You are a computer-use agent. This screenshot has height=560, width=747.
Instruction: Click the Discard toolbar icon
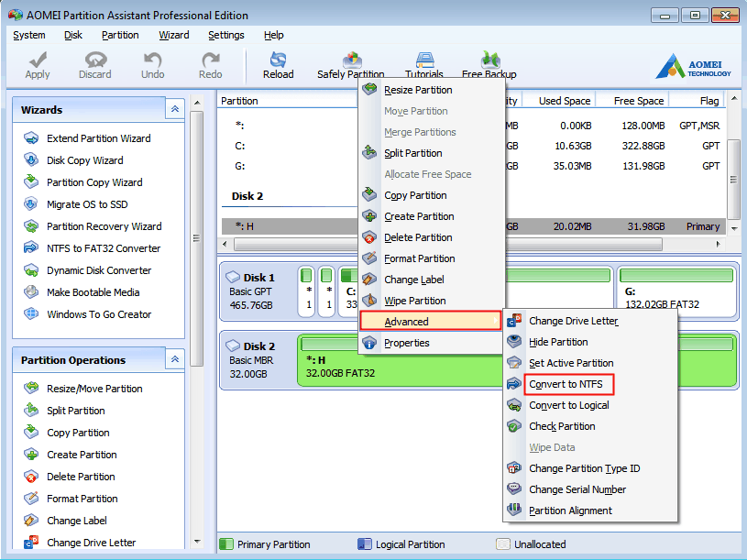pos(95,60)
